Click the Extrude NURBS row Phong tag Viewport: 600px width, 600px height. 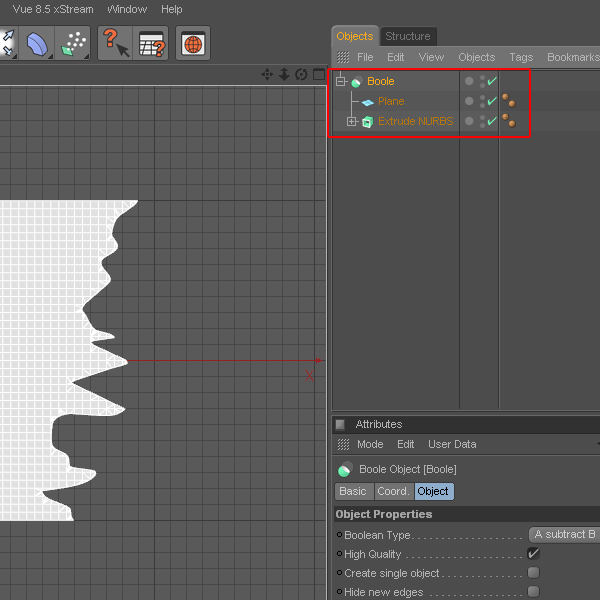coord(509,121)
